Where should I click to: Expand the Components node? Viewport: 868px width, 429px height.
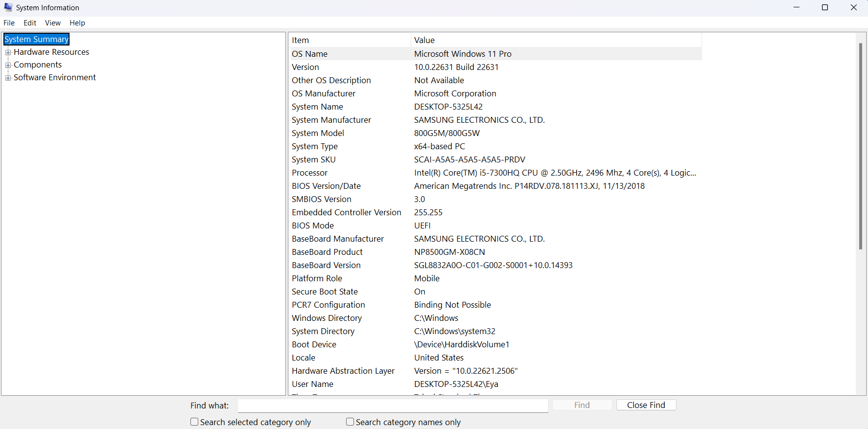pos(8,65)
